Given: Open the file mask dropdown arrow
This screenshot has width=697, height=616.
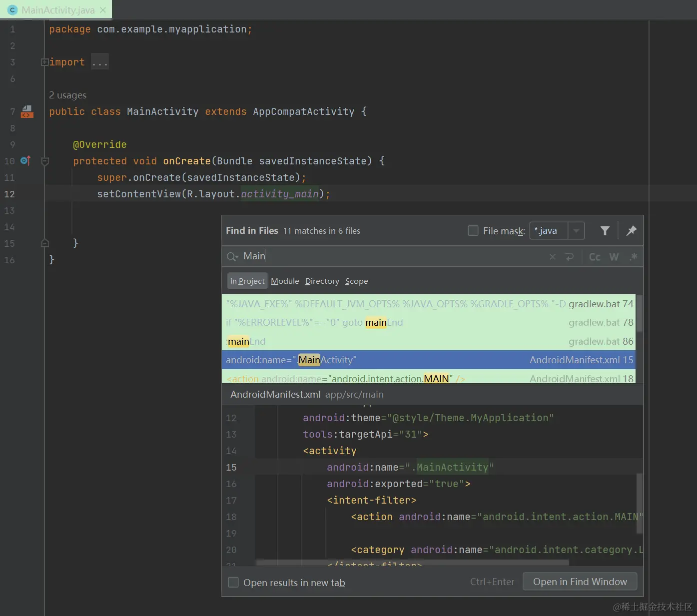Looking at the screenshot, I should (576, 230).
